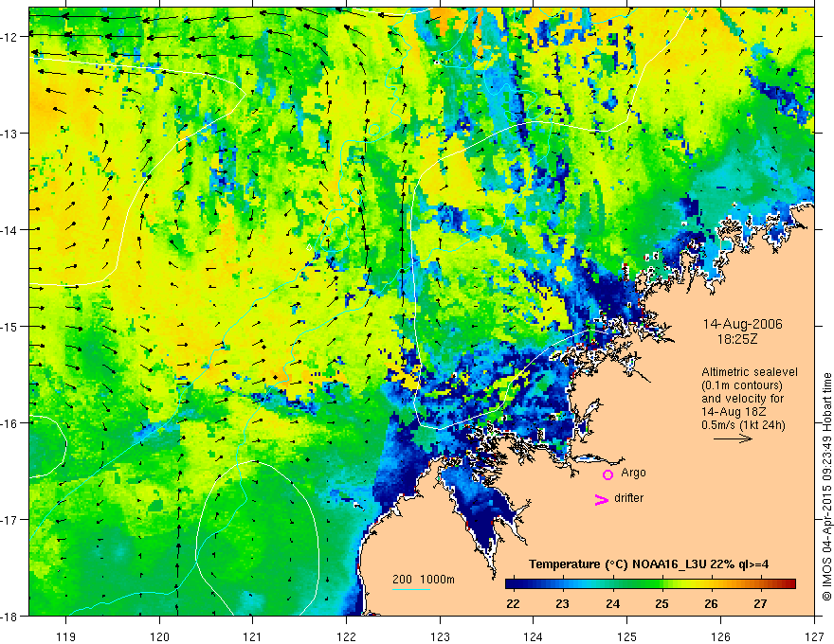Click the 'and velocity for' caption line
The height and width of the screenshot is (644, 834).
742,399
